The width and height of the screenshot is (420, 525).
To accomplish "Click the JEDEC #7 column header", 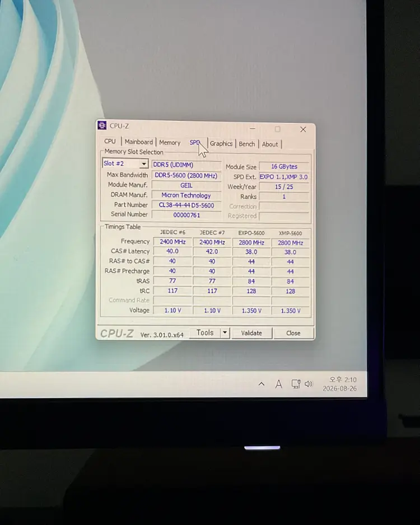I will 212,232.
